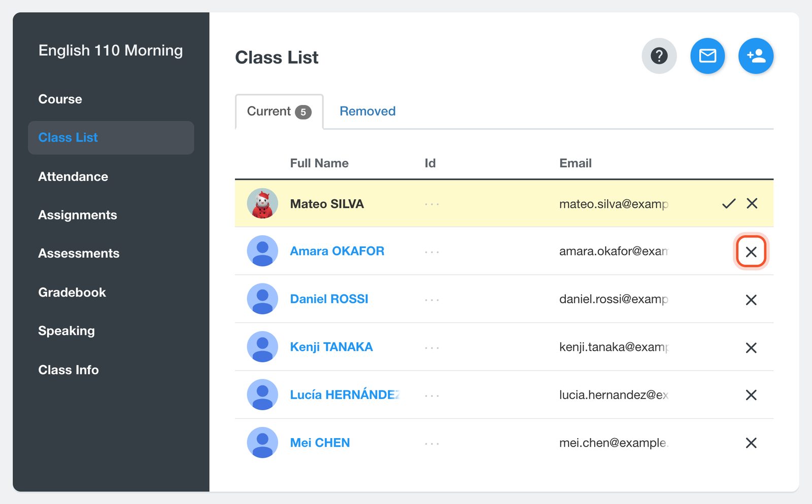Open Kenji TANAKA's profile link
Screen dimensions: 812x504
pos(331,347)
